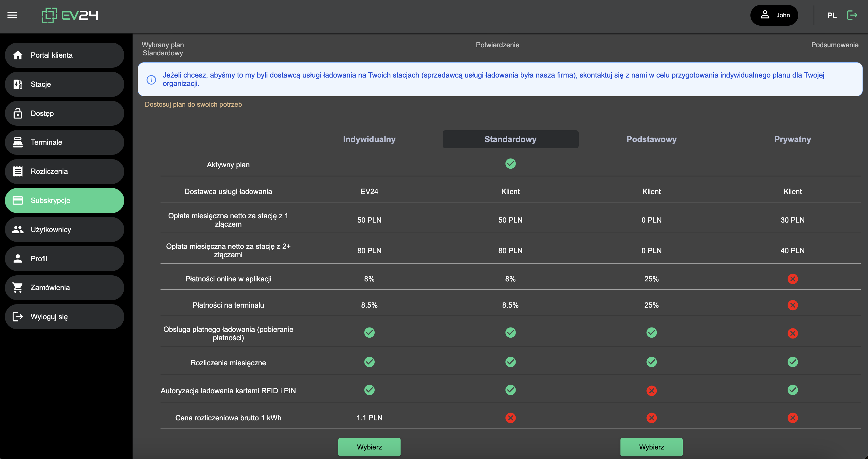This screenshot has width=868, height=459.
Task: Open the John user account menu
Action: (x=774, y=15)
